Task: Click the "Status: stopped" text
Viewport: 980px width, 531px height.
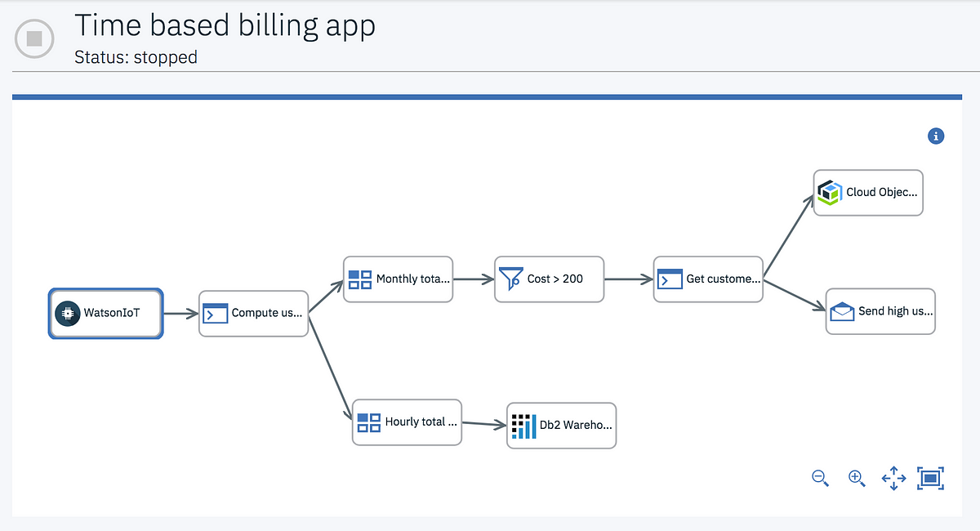Action: pos(136,57)
